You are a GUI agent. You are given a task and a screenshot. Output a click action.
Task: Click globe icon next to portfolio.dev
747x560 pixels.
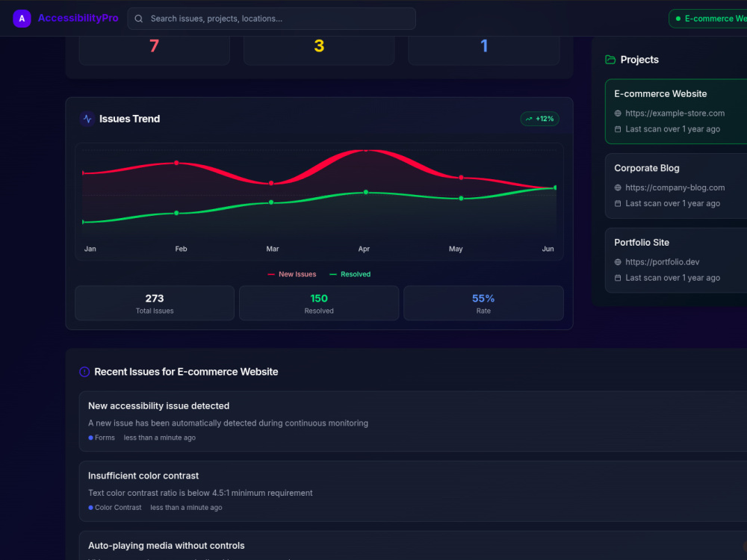coord(618,262)
